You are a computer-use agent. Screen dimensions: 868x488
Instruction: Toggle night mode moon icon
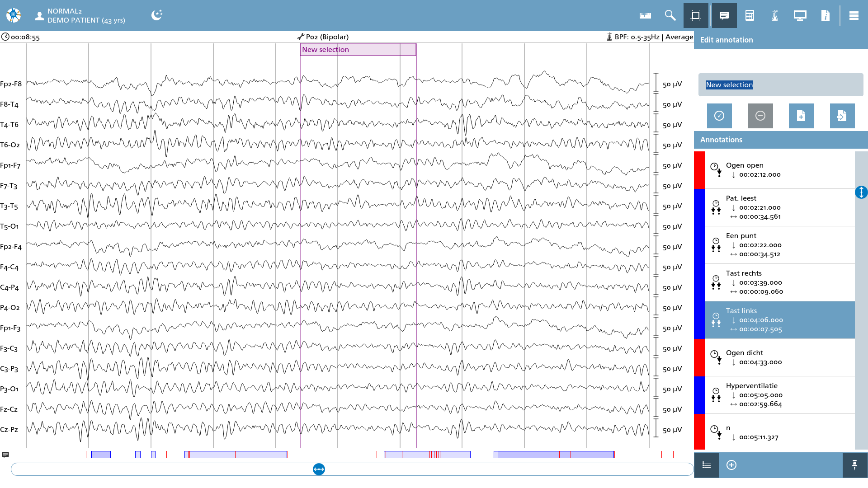pyautogui.click(x=157, y=15)
